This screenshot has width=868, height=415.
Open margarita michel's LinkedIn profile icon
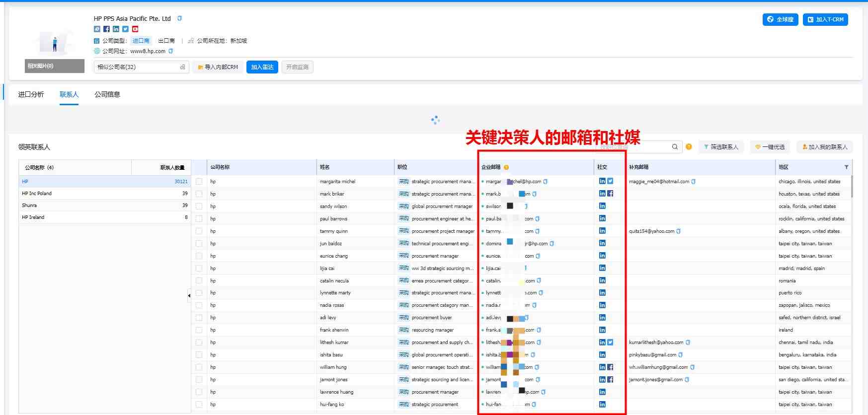602,181
